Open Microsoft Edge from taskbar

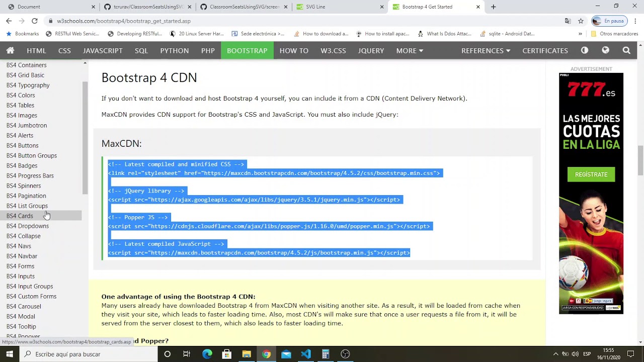point(207,354)
